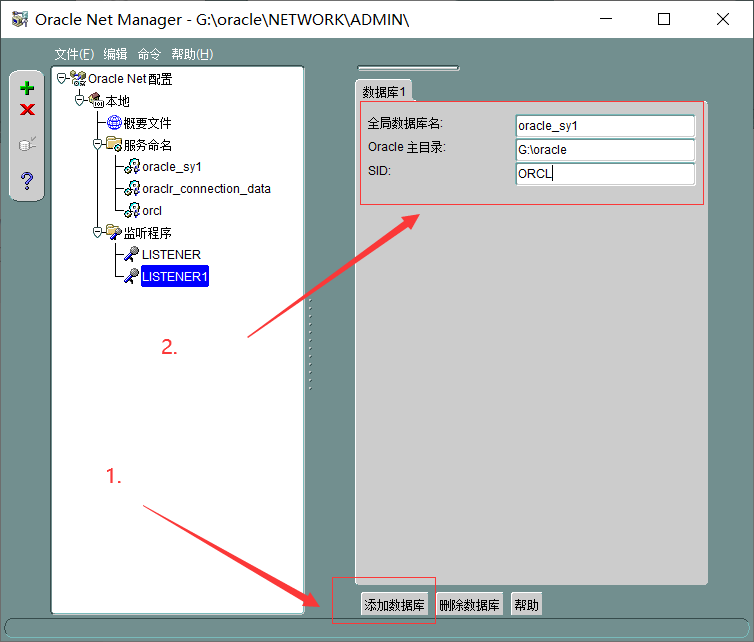Viewport: 754px width, 642px height.
Task: Collapse the 服务命名 tree node
Action: [x=98, y=144]
